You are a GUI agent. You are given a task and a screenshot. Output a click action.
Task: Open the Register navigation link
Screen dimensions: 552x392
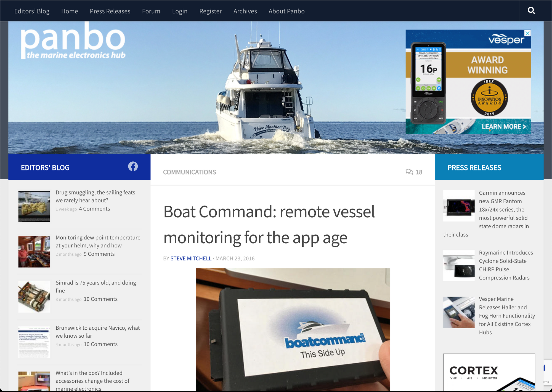coord(210,11)
